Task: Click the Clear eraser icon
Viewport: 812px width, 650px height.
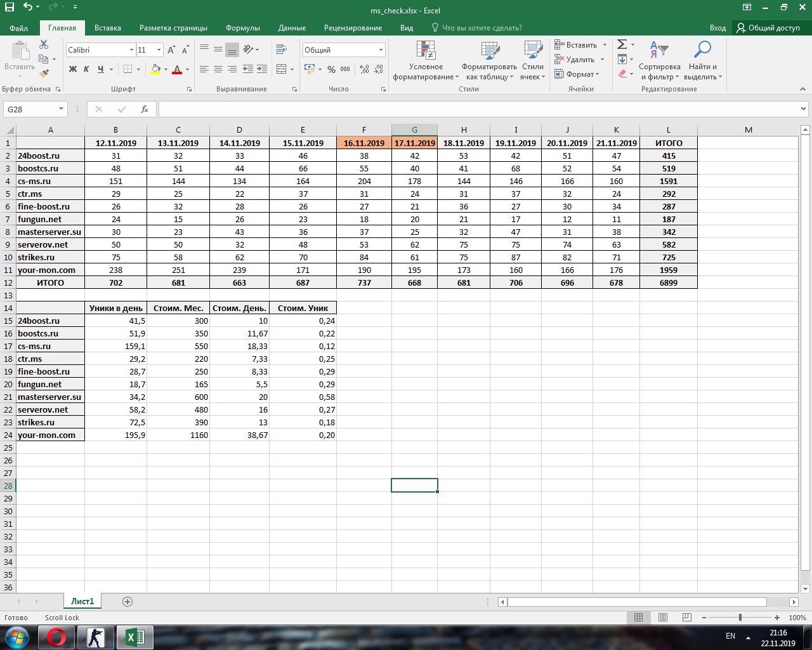Action: point(622,74)
